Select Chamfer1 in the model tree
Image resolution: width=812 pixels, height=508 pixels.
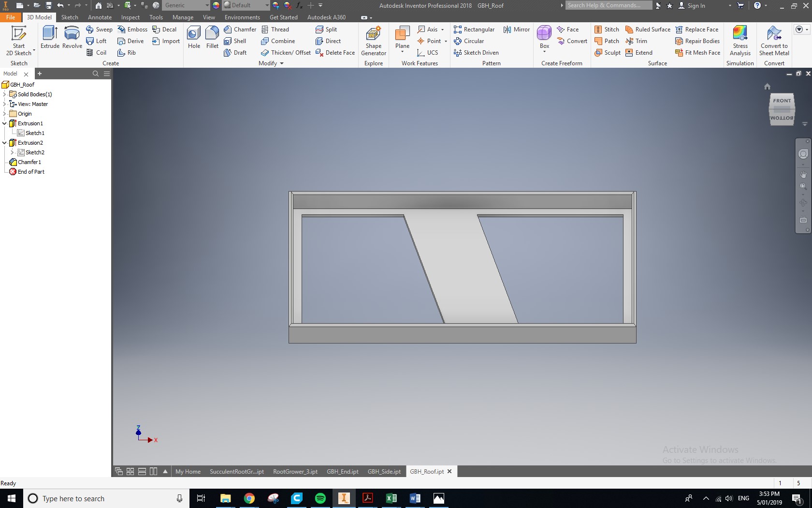pos(26,162)
